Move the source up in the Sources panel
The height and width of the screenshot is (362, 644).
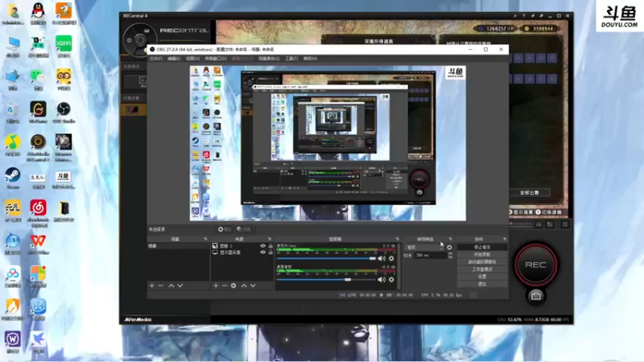[x=244, y=286]
